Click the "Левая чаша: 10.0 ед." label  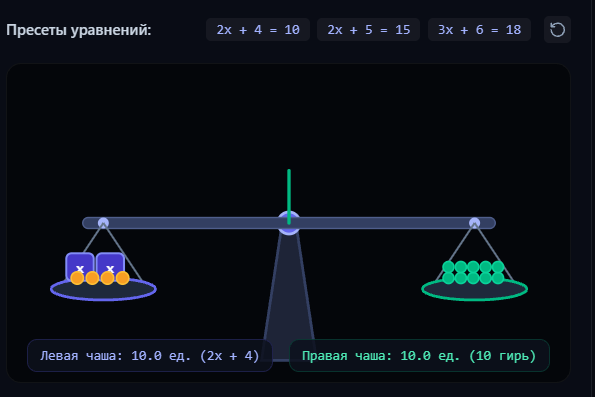click(150, 356)
